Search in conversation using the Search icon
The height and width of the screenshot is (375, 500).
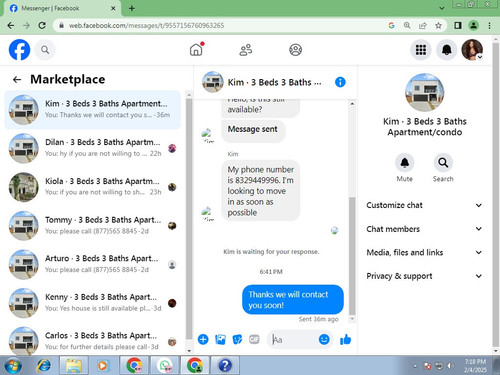pos(443,163)
